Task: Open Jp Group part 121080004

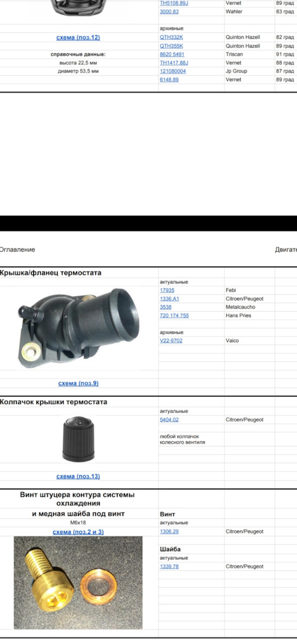Action: (173, 71)
